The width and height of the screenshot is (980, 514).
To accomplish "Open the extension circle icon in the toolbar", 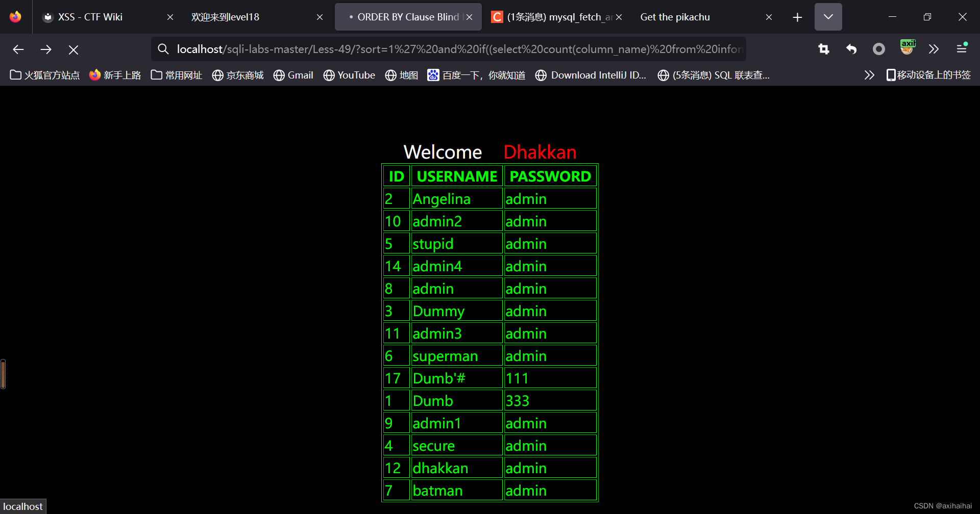I will (878, 49).
